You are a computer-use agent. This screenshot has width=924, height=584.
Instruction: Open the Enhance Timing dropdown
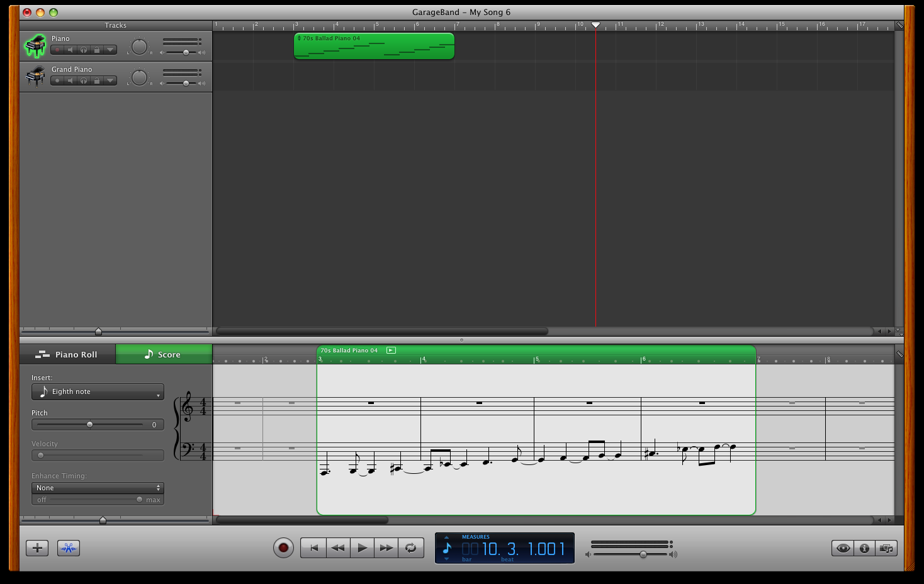click(98, 488)
